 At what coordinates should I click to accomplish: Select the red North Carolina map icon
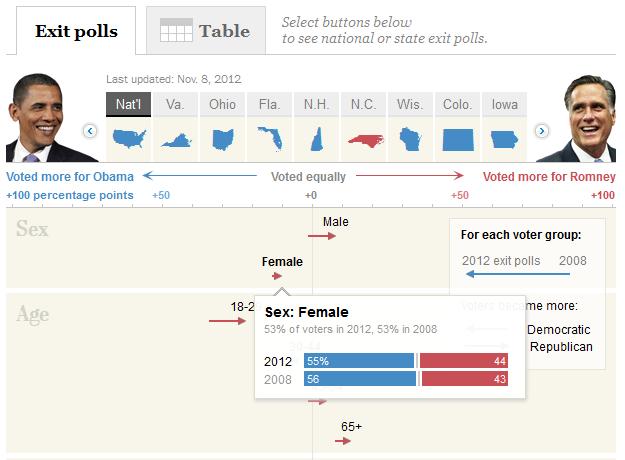pos(364,139)
